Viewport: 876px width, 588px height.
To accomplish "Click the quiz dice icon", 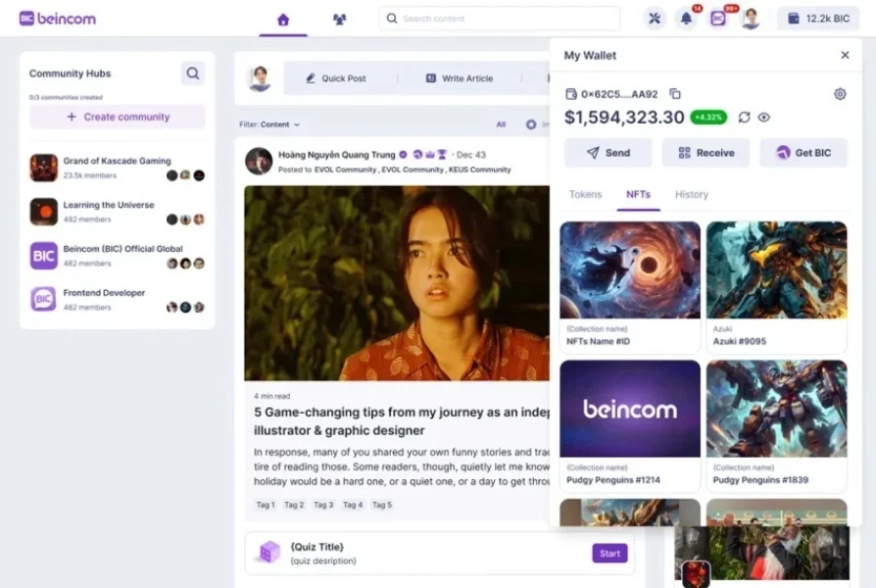I will click(269, 552).
